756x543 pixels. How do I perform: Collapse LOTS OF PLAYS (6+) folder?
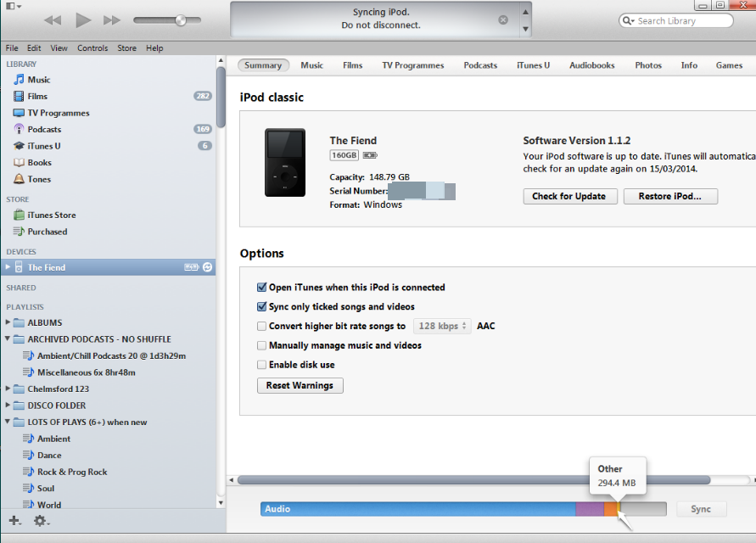click(x=8, y=422)
